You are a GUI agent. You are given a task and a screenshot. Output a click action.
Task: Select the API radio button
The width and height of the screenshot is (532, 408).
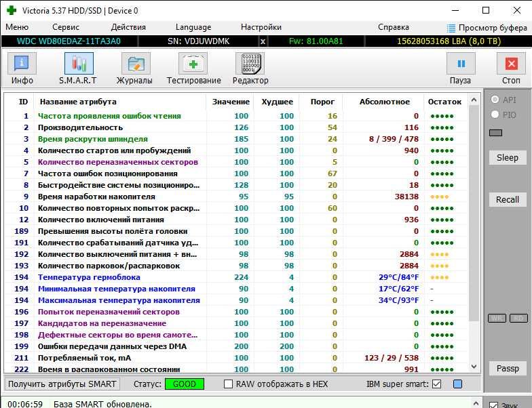pos(495,99)
